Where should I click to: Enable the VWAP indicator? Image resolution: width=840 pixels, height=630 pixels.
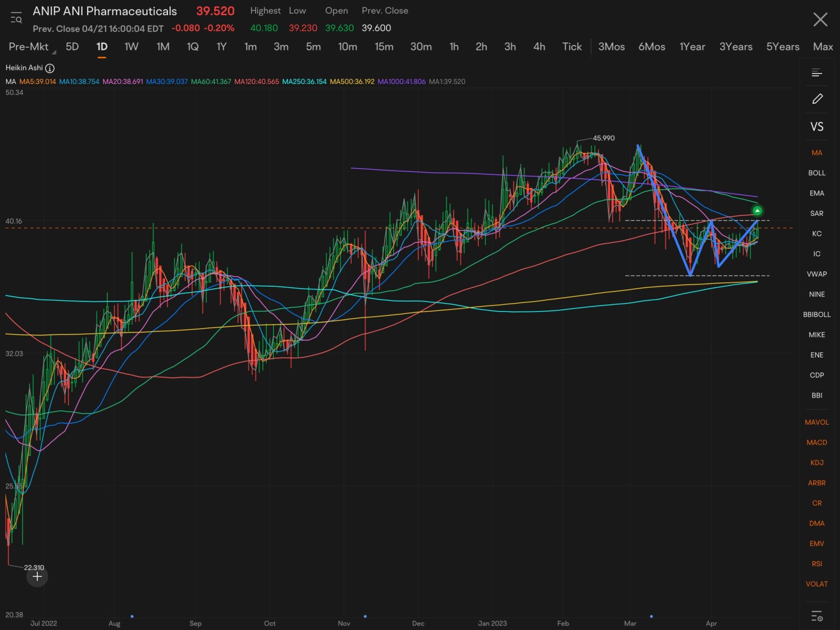[817, 274]
